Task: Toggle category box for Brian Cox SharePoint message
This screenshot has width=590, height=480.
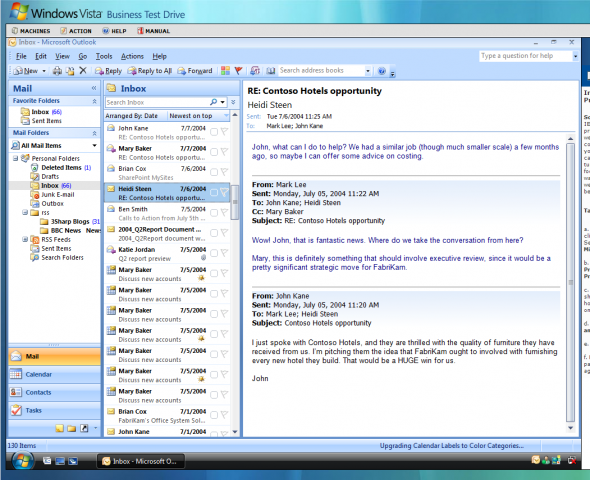Action: tap(214, 172)
